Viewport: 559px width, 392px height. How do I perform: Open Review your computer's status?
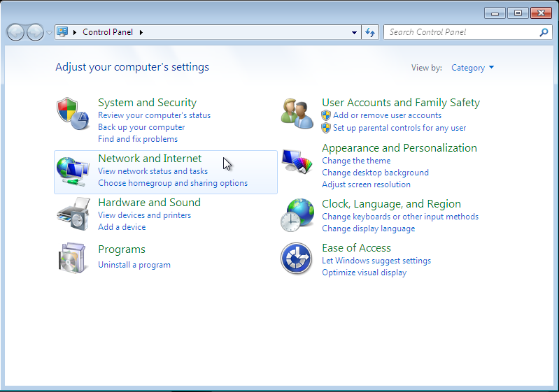coord(155,115)
